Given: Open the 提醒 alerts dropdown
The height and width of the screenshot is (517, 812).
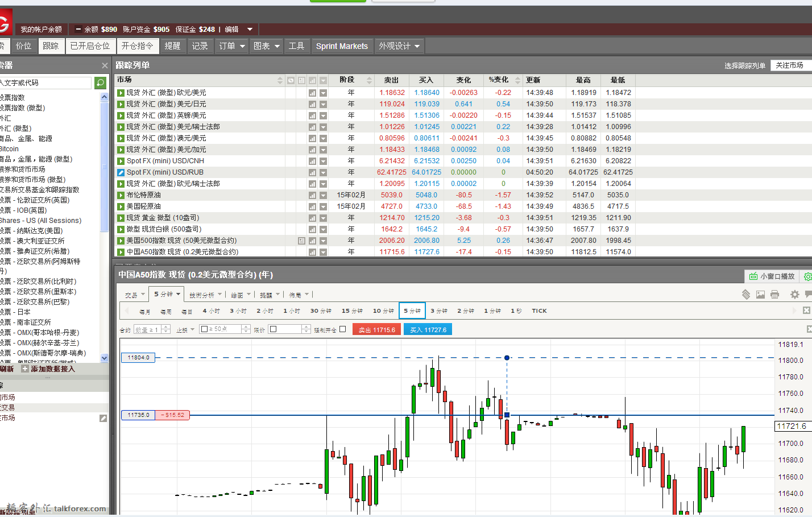Looking at the screenshot, I should tap(270, 295).
